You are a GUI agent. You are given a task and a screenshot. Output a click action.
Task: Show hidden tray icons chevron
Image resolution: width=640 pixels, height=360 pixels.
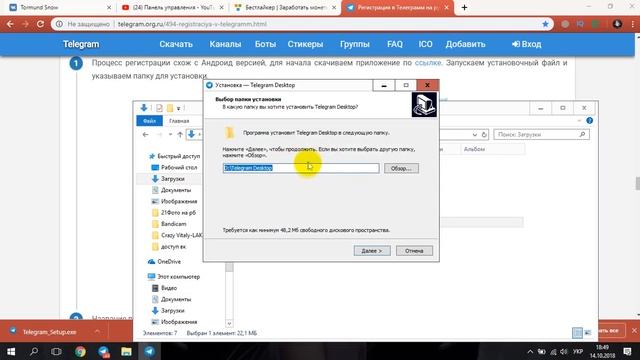click(x=530, y=351)
